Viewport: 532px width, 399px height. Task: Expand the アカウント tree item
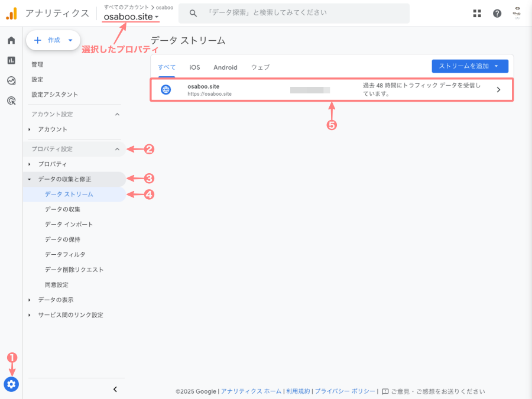tap(30, 129)
